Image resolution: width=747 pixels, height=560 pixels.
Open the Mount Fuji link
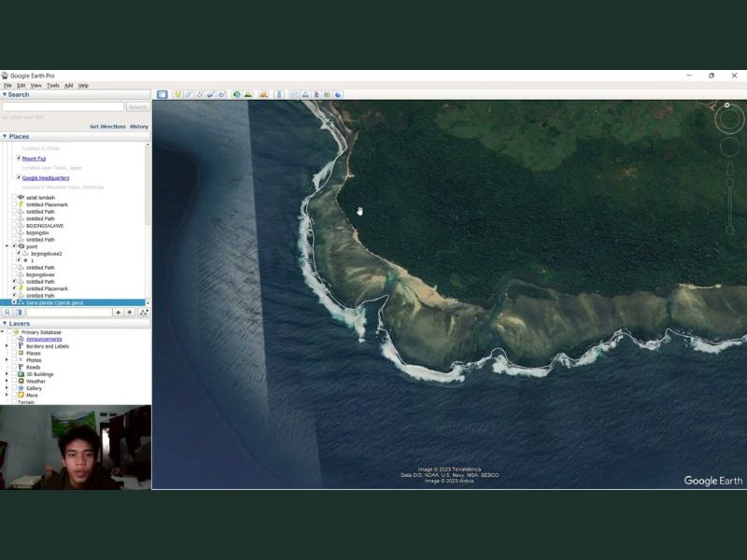click(34, 159)
